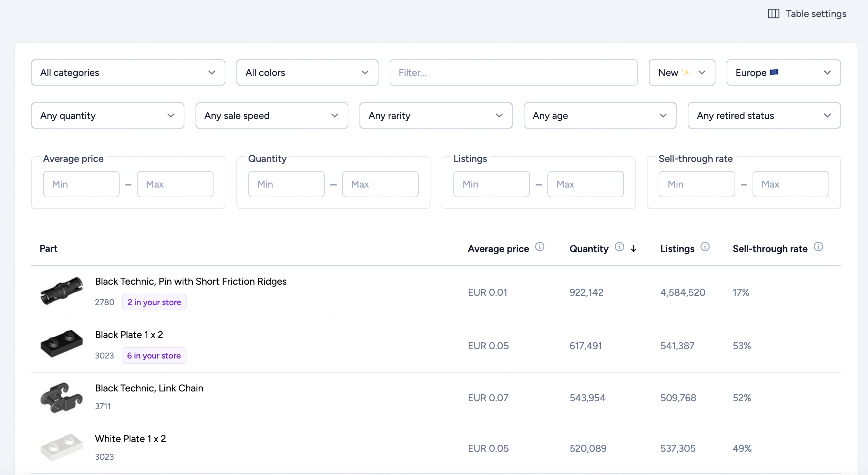This screenshot has height=475, width=868.
Task: Open Black Technic, Link Chain link
Action: (x=149, y=388)
